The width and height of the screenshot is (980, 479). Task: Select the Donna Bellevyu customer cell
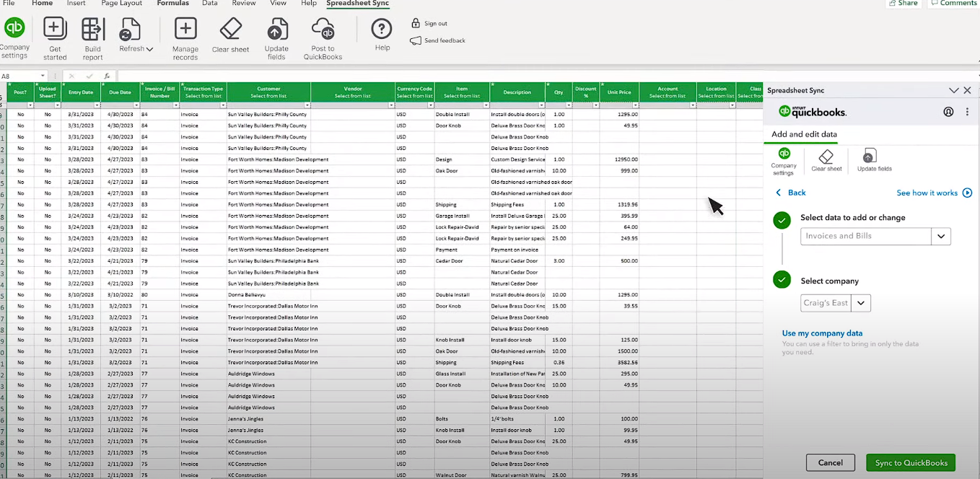pyautogui.click(x=268, y=294)
